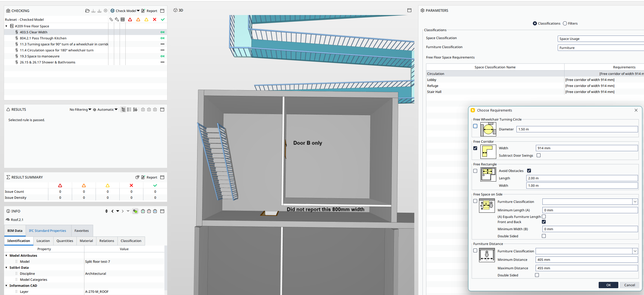
Task: Click OK in Choose Requirements dialog
Action: coord(608,285)
